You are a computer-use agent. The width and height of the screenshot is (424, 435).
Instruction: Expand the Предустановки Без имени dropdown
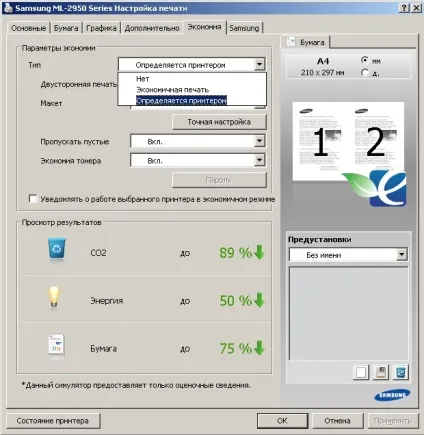point(402,255)
